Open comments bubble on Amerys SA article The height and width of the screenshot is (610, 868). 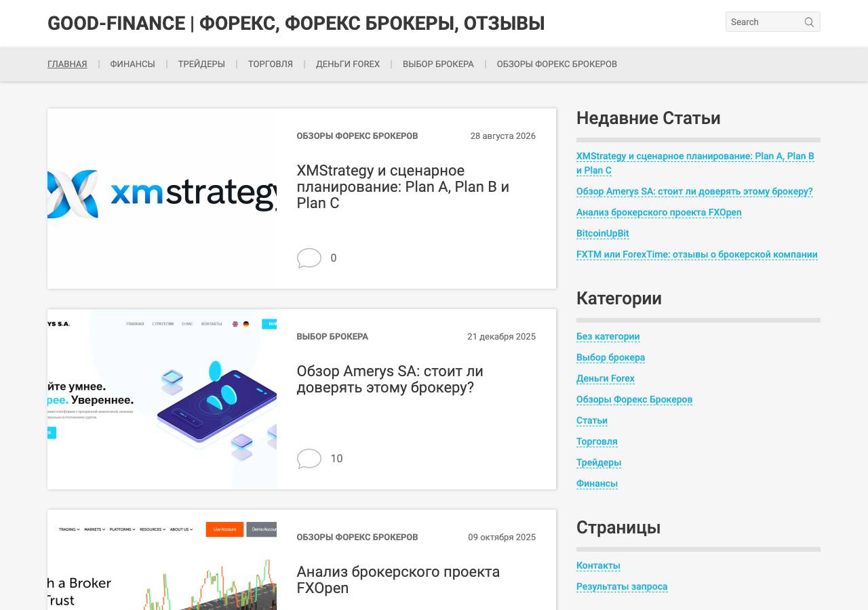coord(309,459)
